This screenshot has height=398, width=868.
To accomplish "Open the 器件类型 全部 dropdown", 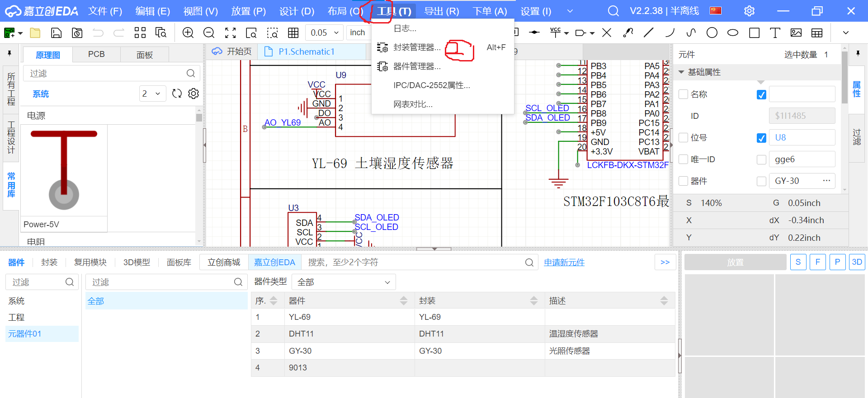I will coord(344,282).
